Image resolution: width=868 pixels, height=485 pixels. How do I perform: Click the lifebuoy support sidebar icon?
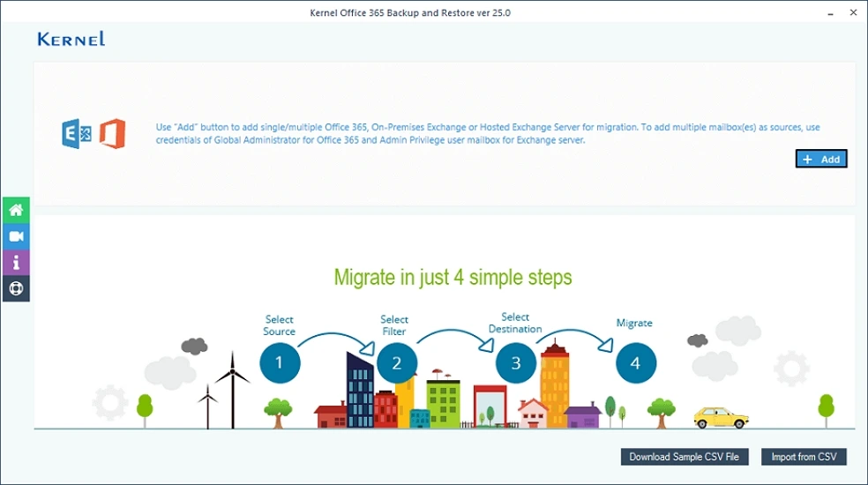point(16,288)
